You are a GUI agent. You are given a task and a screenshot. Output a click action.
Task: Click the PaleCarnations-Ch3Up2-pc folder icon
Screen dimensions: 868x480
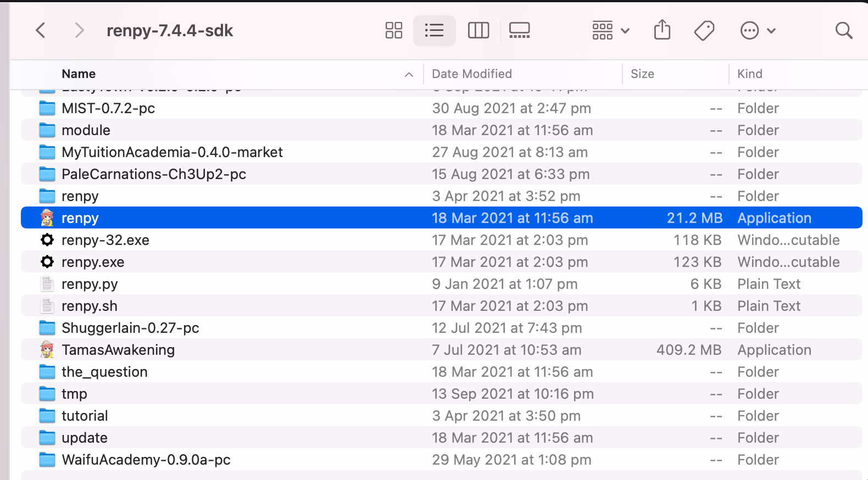tap(47, 174)
